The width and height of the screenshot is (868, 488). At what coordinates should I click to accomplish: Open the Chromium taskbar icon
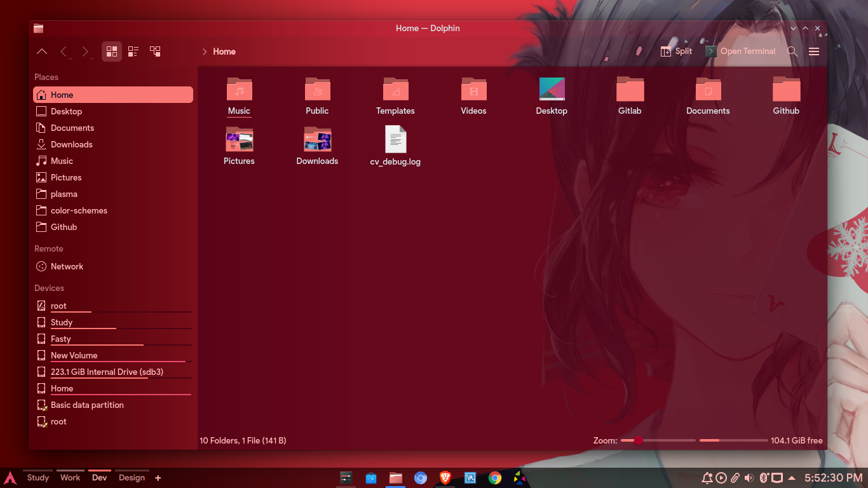421,478
